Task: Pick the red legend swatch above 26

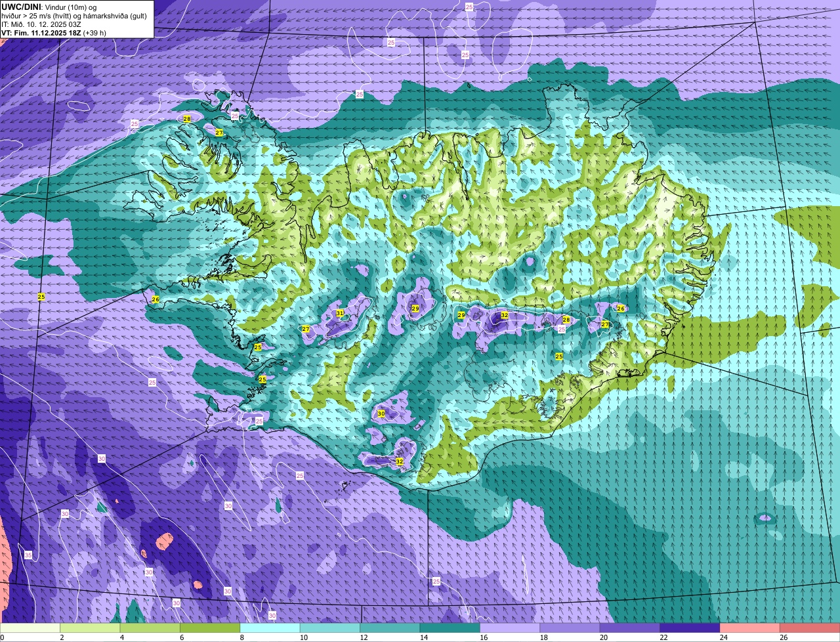Action: coord(810,628)
